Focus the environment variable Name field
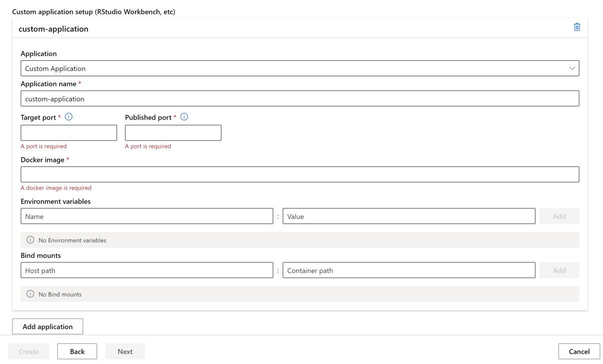Viewport: 603px width, 364px height. click(147, 216)
